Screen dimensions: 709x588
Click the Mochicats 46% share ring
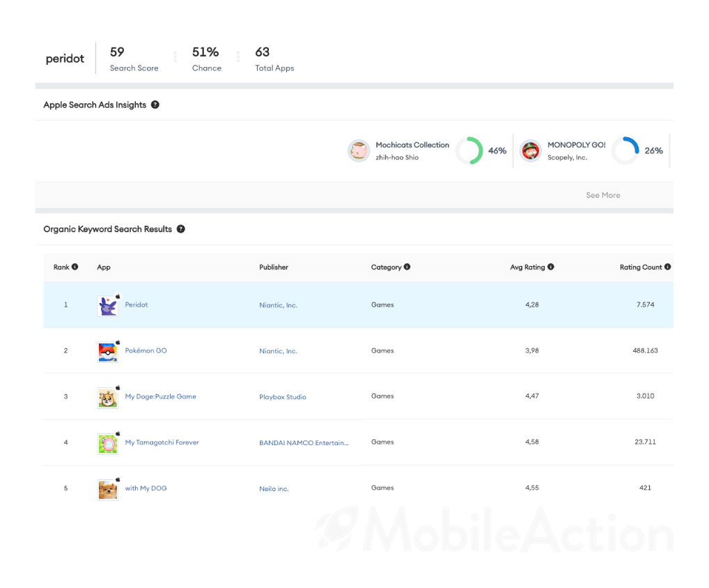[469, 150]
